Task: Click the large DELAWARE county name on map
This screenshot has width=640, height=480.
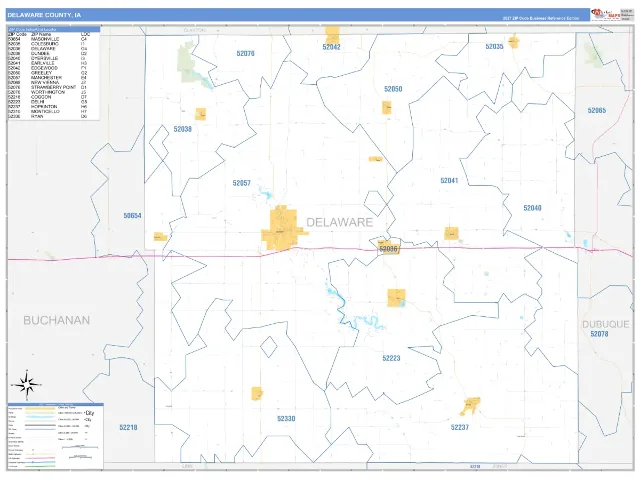Action: (340, 222)
